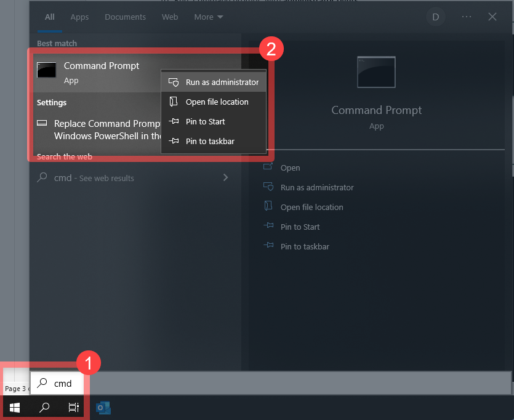Viewport: 514px width, 420px height.
Task: Click the Pin to taskbar pushpin icon
Action: point(173,141)
